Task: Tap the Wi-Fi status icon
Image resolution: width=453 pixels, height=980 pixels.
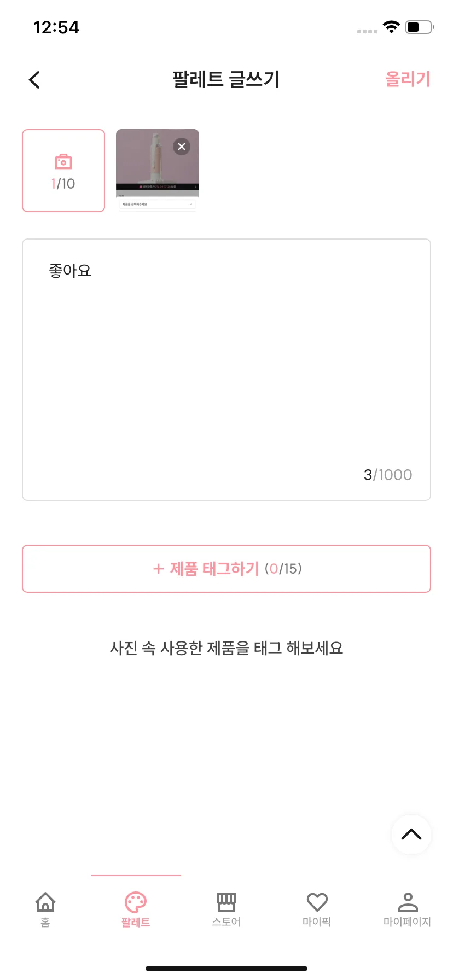Action: pos(392,27)
